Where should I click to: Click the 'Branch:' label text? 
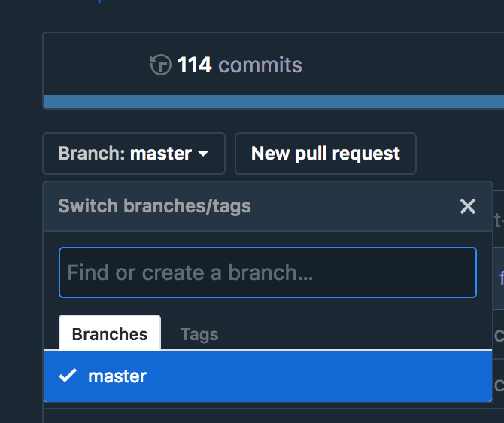tap(92, 154)
